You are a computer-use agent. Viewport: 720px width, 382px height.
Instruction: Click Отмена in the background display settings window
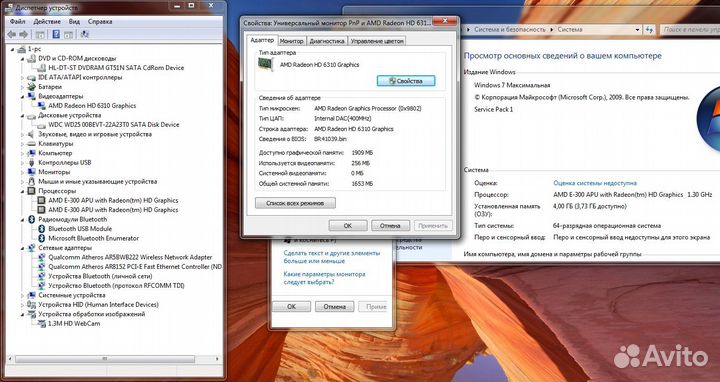[x=334, y=306]
